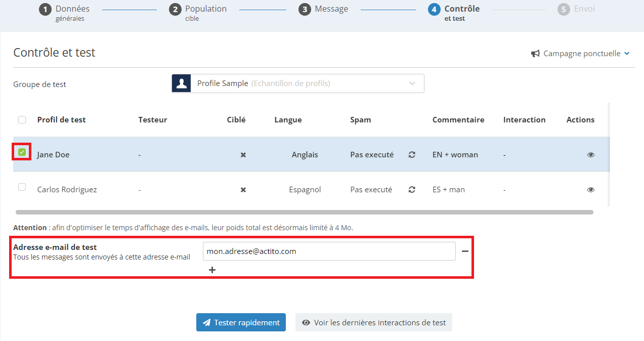644x341 pixels.
Task: Click the megaphone Campagne ponctuelle icon
Action: [x=535, y=54]
